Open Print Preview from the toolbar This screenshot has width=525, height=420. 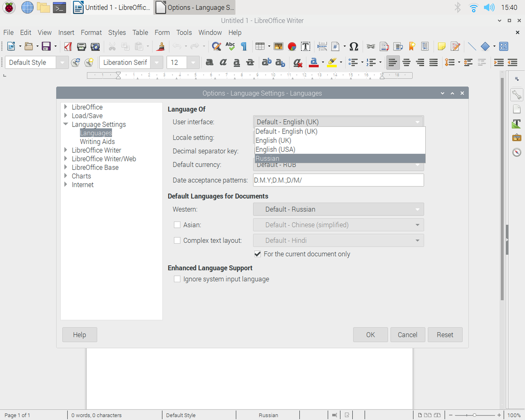tap(95, 46)
